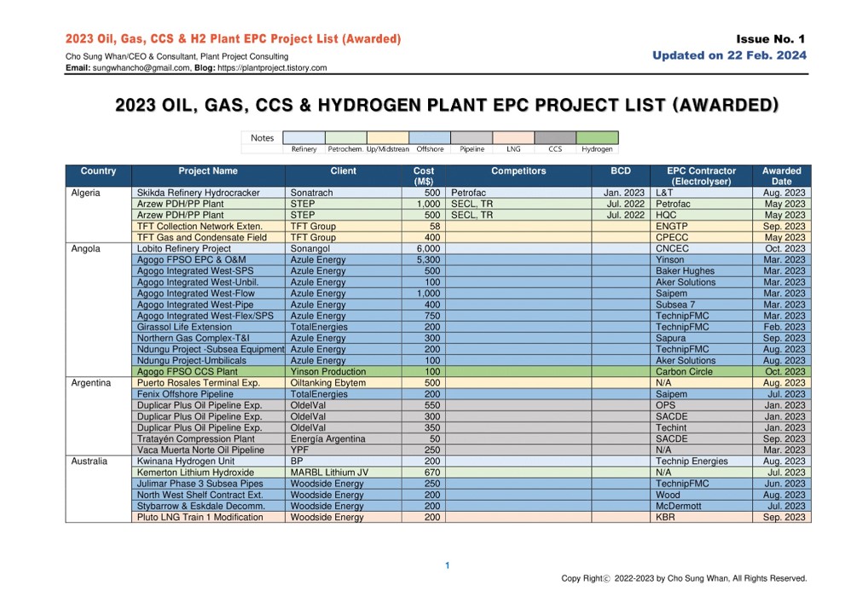Pick the Pipeline legend color swatch
The width and height of the screenshot is (868, 614).
472,138
